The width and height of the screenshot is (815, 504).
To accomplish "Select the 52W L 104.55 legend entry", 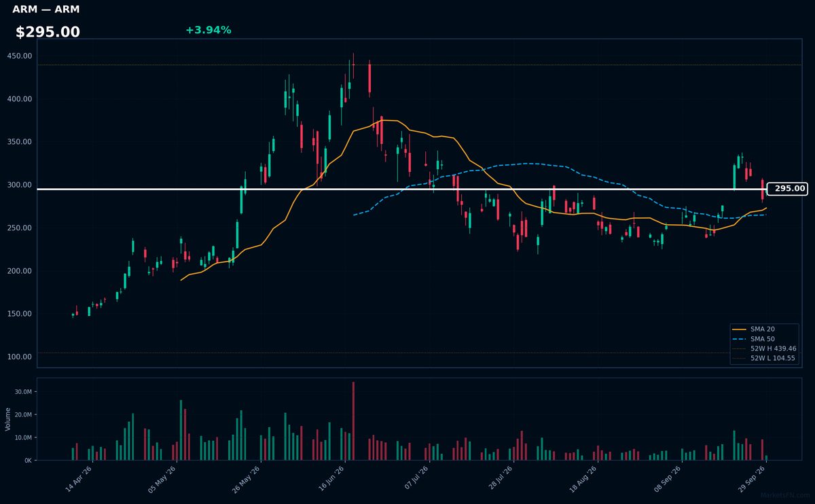I will pos(764,358).
